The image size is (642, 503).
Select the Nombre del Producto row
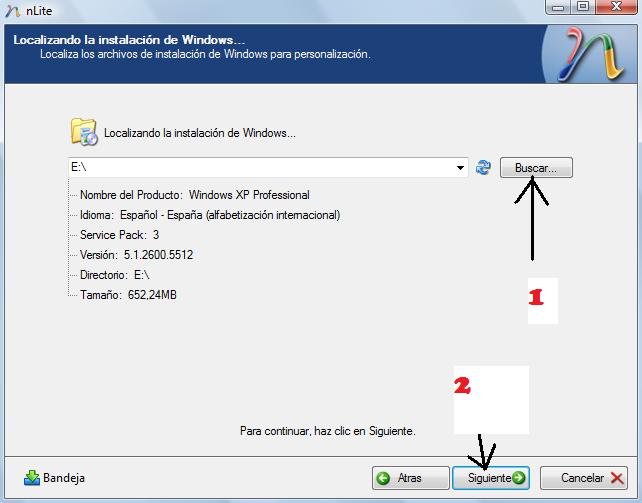tap(194, 195)
